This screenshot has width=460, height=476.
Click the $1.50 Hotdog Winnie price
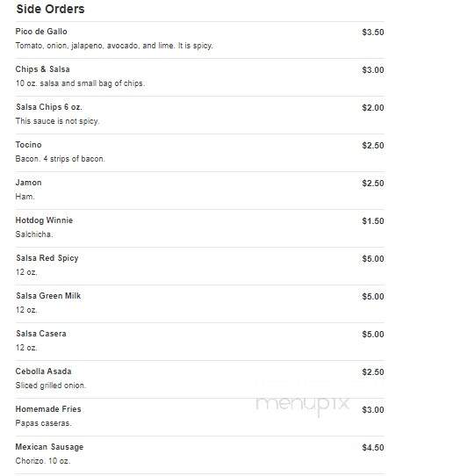[x=373, y=221]
